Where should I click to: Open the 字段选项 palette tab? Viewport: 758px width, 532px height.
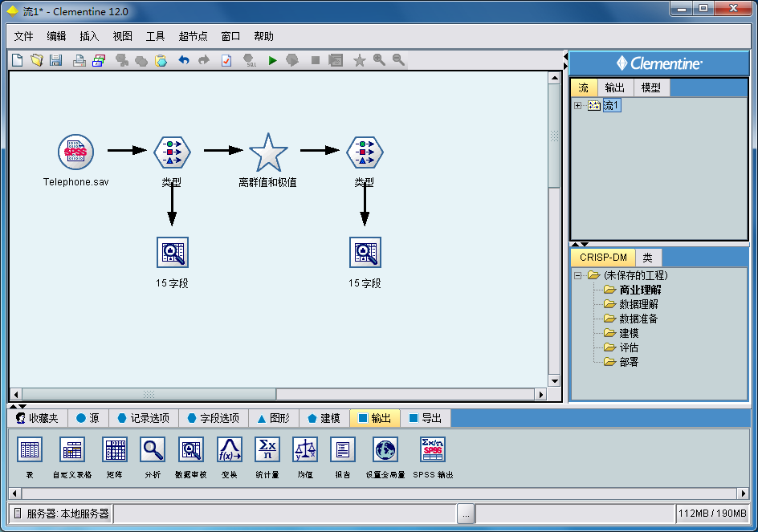(214, 418)
